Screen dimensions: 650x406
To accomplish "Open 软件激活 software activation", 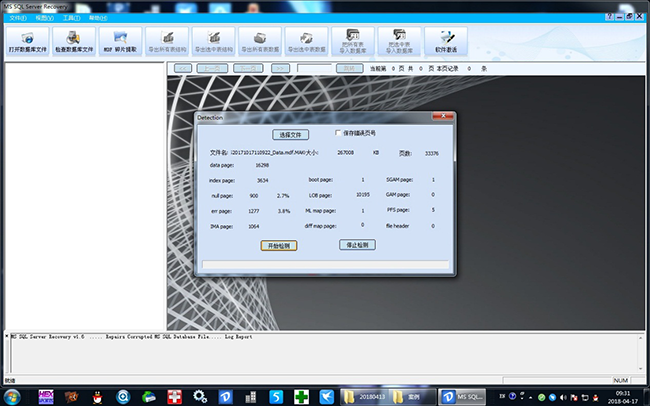I will click(x=446, y=41).
